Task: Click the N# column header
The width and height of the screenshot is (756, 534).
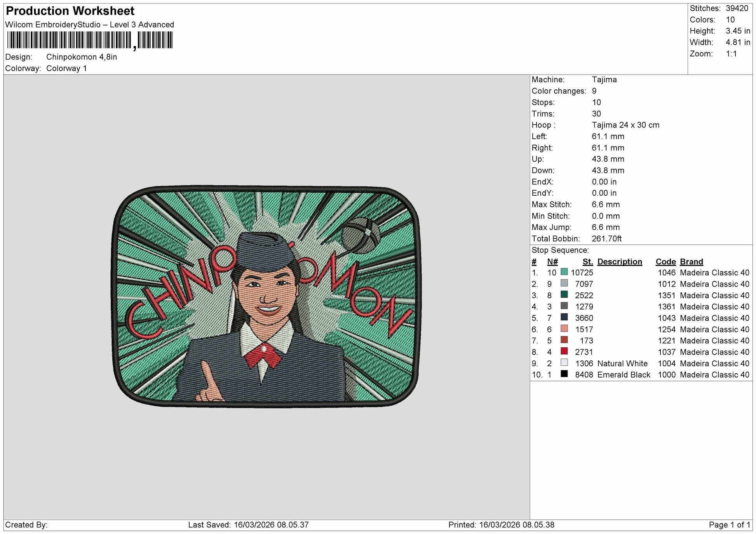Action: click(x=552, y=262)
